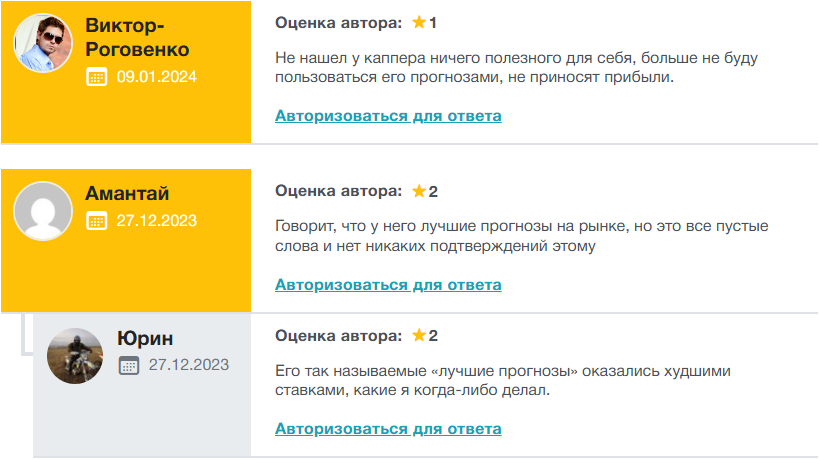Open Виктор-Роговенко's profile photo
The height and width of the screenshot is (459, 819).
43,43
